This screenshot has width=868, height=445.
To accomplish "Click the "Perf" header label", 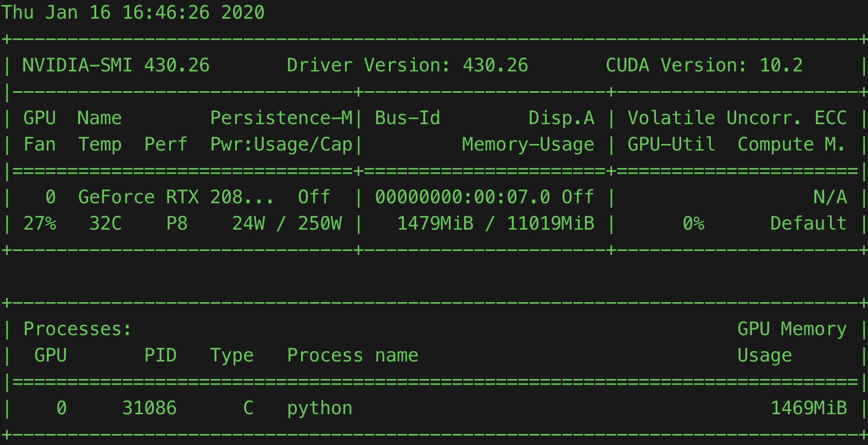I will (x=166, y=144).
